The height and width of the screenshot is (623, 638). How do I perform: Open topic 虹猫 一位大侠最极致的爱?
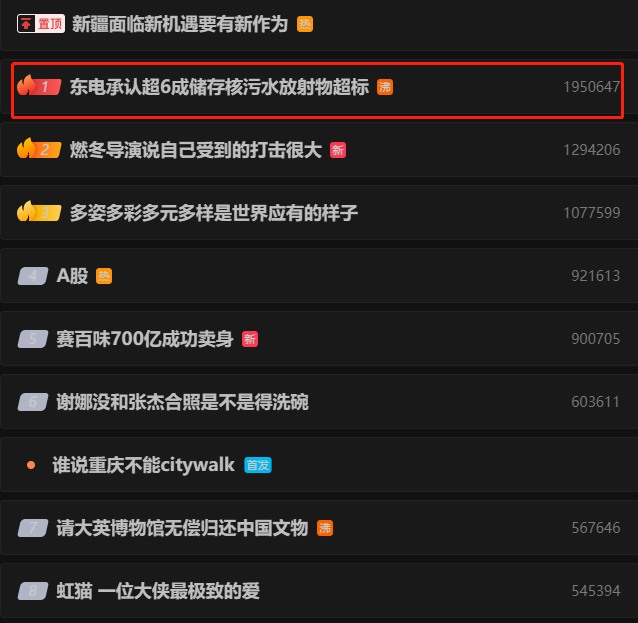tap(158, 591)
